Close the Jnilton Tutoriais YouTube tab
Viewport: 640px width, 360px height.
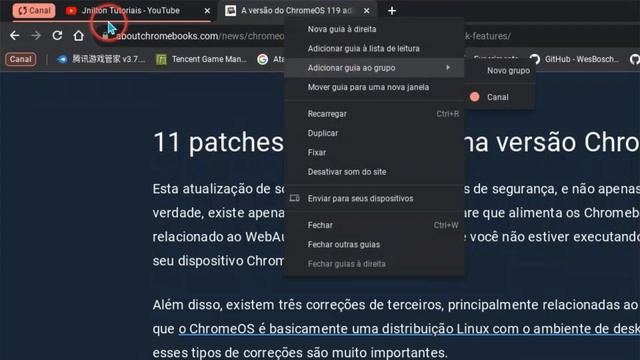pos(207,11)
